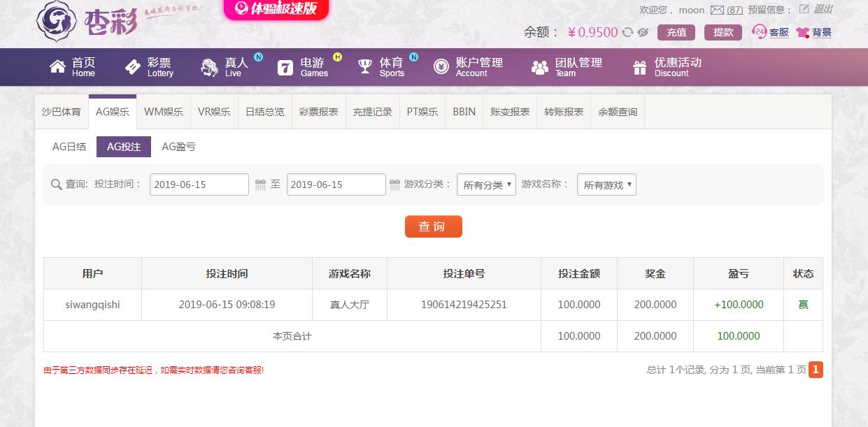Click the shirt-shaped background theme icon

803,32
